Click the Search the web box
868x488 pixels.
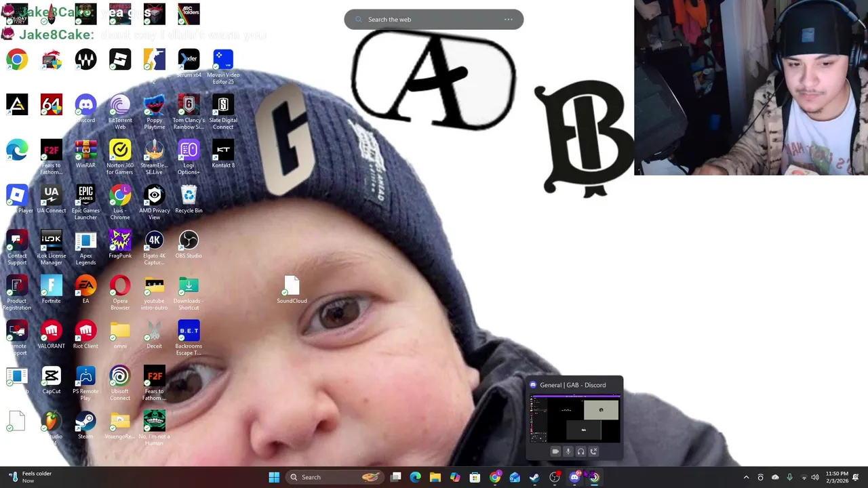[x=434, y=19]
